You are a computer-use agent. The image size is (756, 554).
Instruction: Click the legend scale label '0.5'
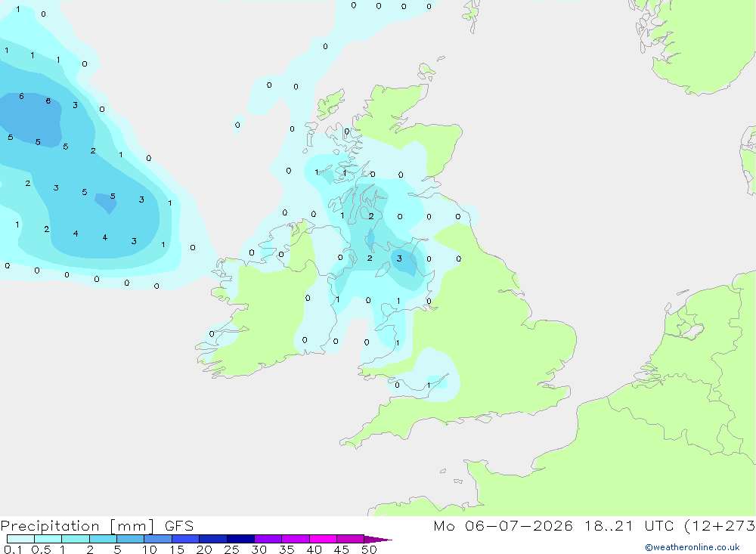pyautogui.click(x=41, y=549)
